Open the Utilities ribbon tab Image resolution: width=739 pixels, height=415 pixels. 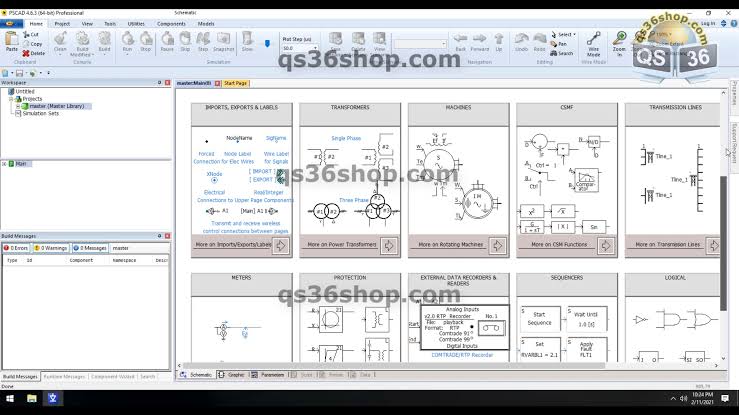(x=136, y=24)
